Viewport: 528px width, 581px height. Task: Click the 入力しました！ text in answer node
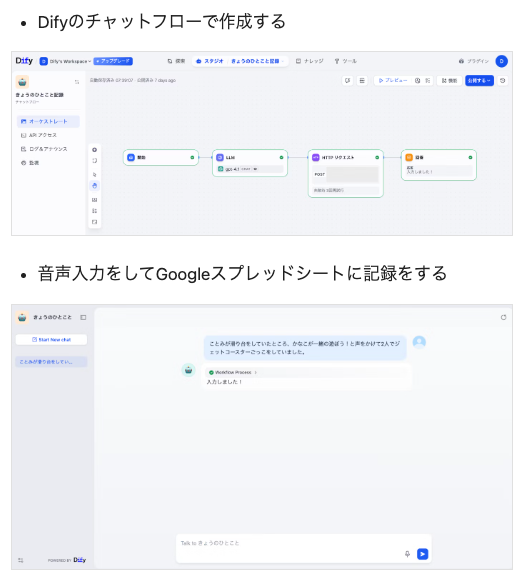pos(419,172)
